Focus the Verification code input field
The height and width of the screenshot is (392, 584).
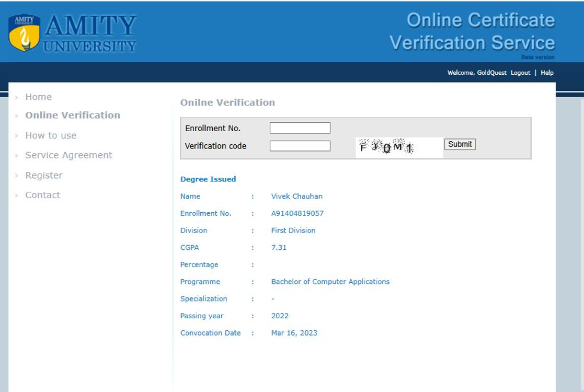[x=300, y=145]
